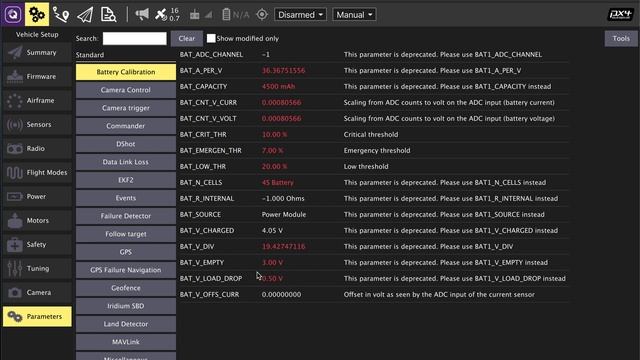Image resolution: width=640 pixels, height=360 pixels.
Task: Open the QGroundControl application menu icon
Action: click(13, 14)
